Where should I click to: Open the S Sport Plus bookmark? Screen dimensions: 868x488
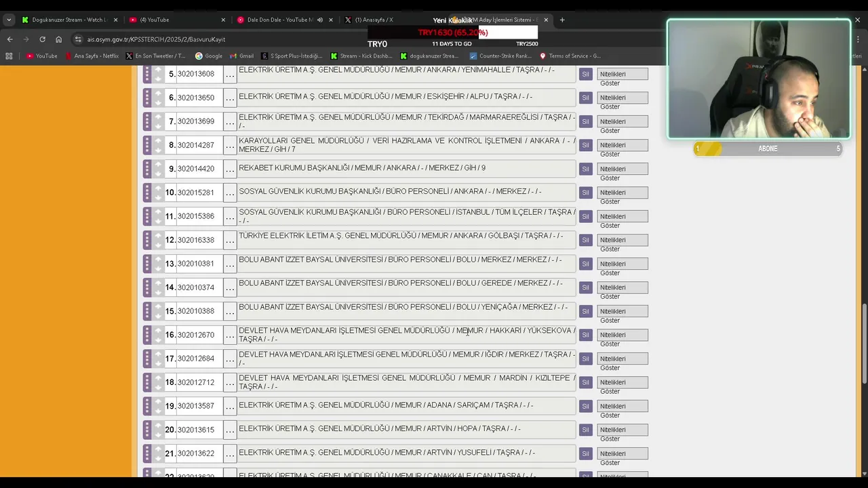(292, 56)
